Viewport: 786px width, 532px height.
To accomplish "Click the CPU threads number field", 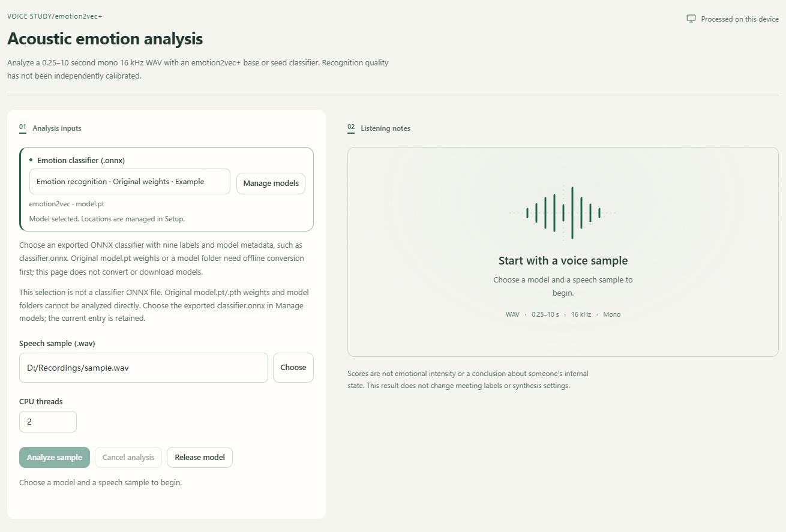I will point(48,422).
